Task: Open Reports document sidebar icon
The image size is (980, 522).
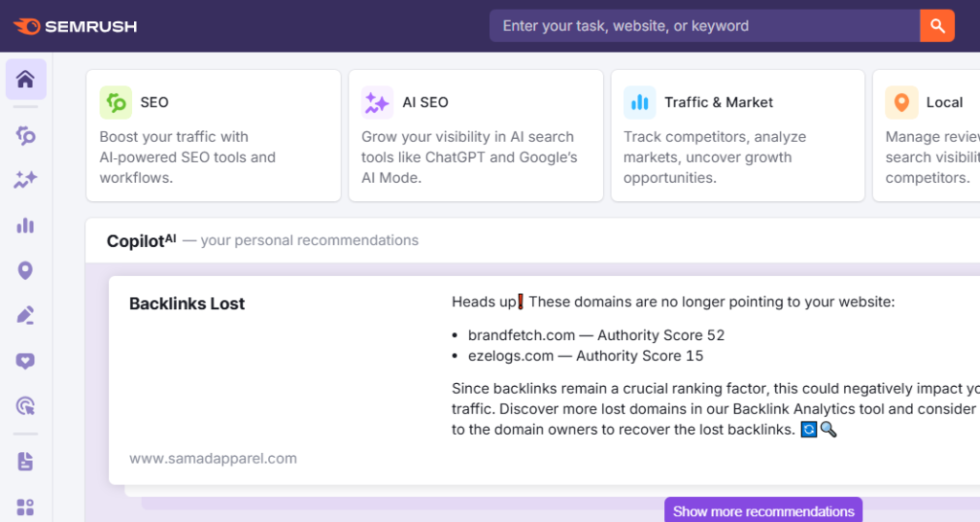Action: [x=26, y=462]
